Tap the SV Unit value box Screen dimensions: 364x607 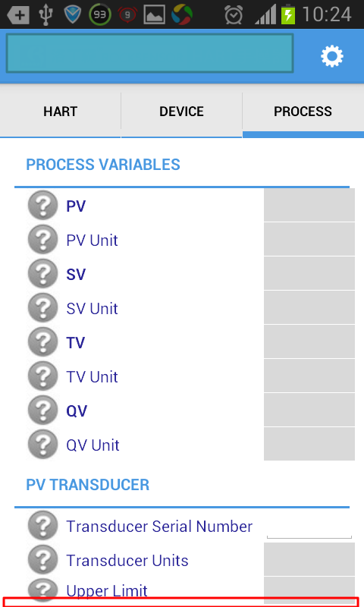309,307
